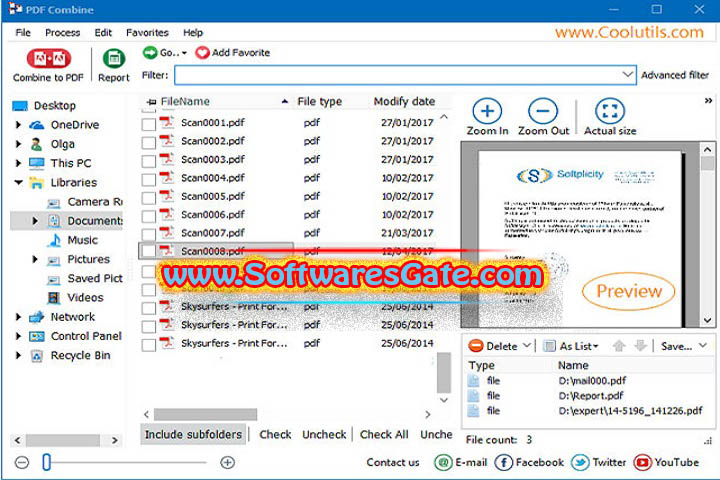Move selected file down with arrow icon

pyautogui.click(x=641, y=345)
